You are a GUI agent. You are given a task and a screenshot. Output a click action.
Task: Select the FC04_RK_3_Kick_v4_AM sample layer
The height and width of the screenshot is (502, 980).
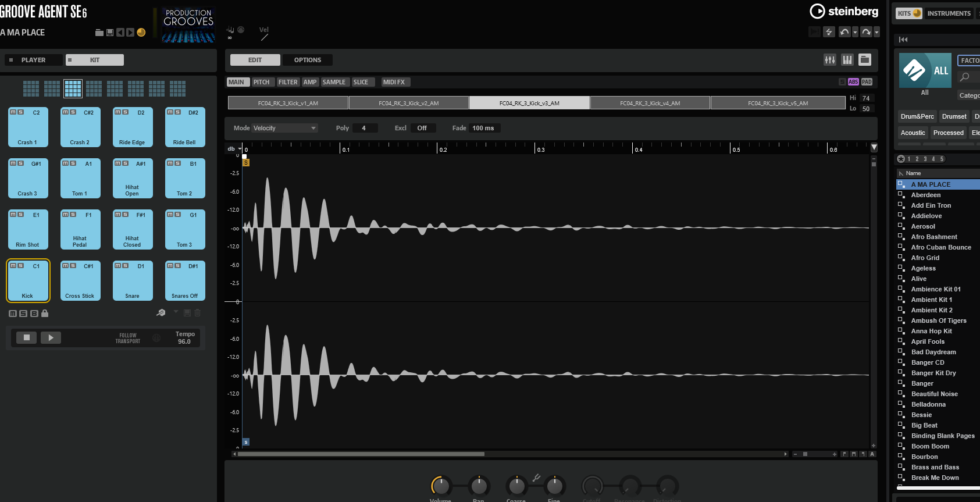tap(650, 103)
